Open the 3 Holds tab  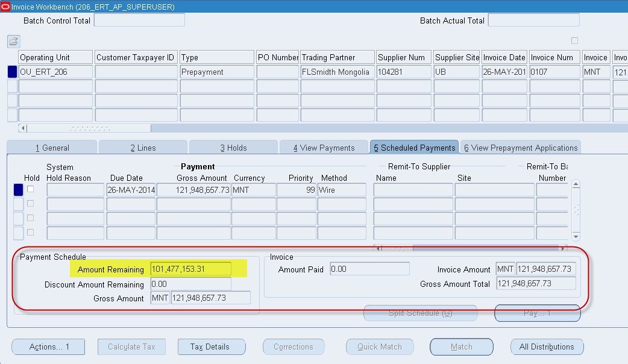[x=233, y=146]
